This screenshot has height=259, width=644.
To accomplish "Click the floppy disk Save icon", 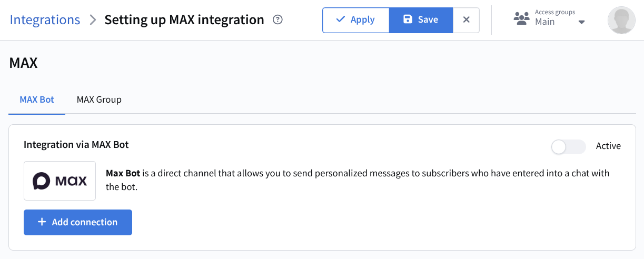I will (x=408, y=19).
